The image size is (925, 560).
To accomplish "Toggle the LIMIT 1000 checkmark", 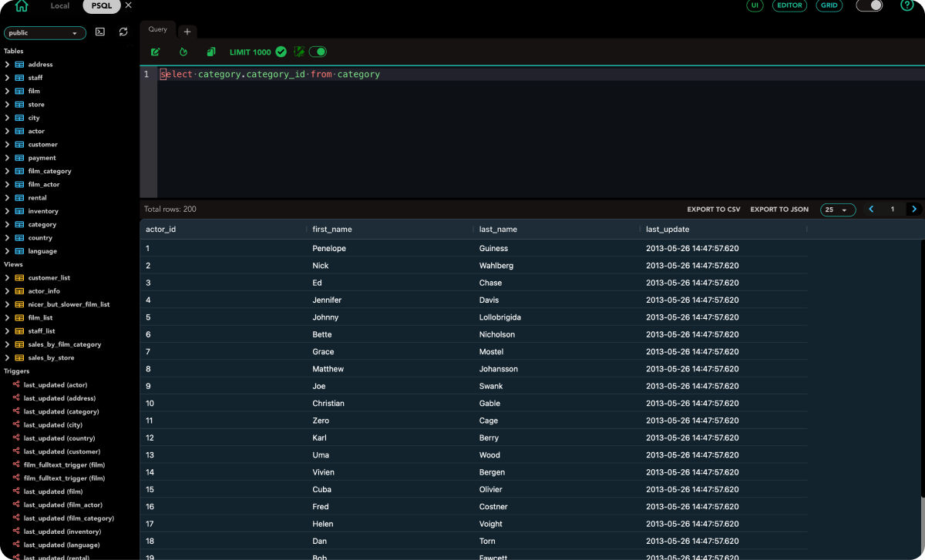I will click(281, 52).
